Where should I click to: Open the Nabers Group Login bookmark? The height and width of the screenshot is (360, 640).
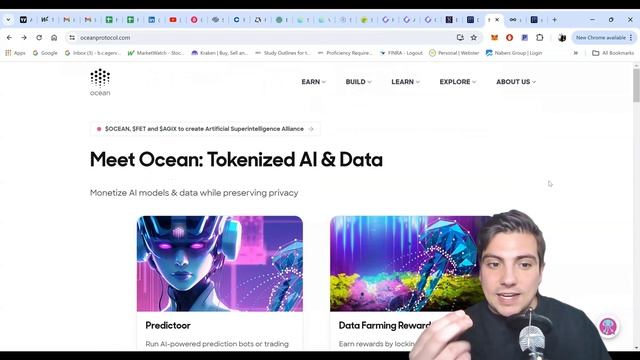514,53
